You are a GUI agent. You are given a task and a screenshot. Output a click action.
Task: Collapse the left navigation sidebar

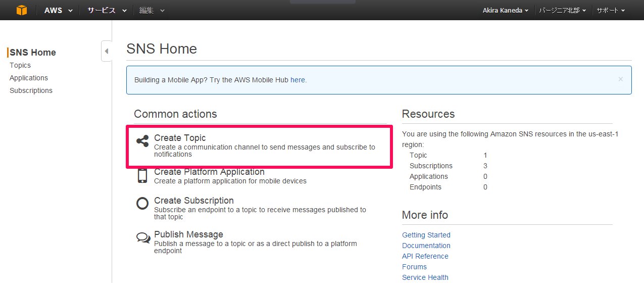click(107, 51)
